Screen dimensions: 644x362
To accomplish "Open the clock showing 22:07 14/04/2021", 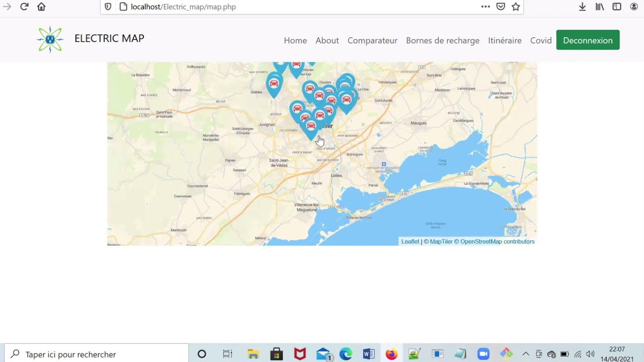I will [617, 354].
